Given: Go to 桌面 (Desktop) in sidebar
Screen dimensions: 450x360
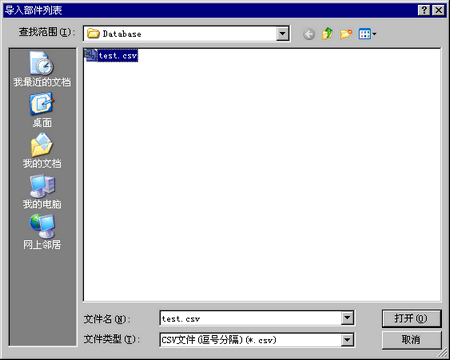Looking at the screenshot, I should [42, 110].
